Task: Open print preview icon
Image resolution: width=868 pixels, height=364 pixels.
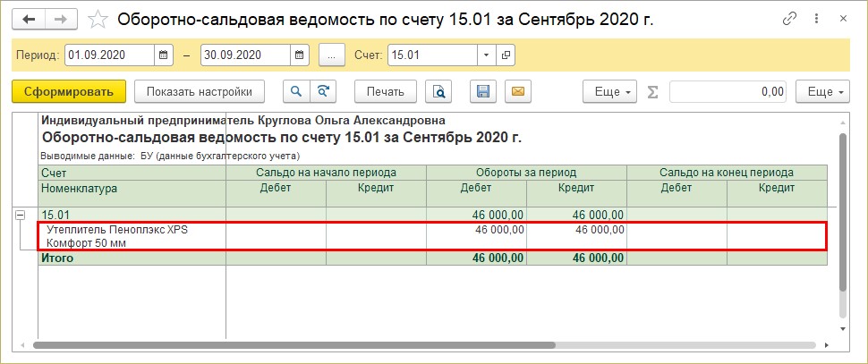Action: tap(438, 91)
